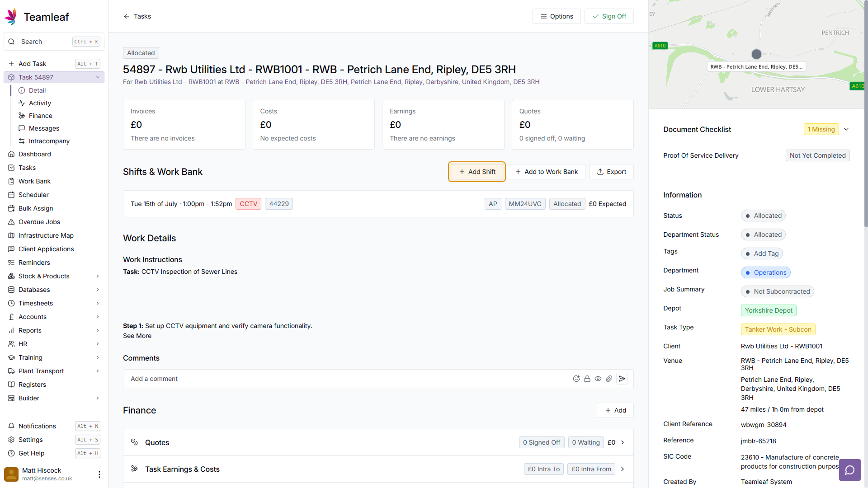Open Notifications in sidebar
868x488 pixels.
(54, 426)
